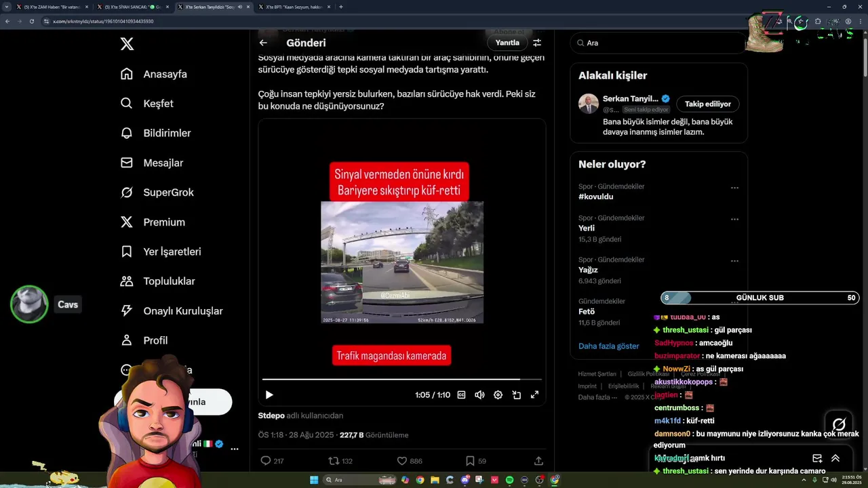The image size is (868, 488).
Task: Open account menu three dots
Action: [x=234, y=449]
